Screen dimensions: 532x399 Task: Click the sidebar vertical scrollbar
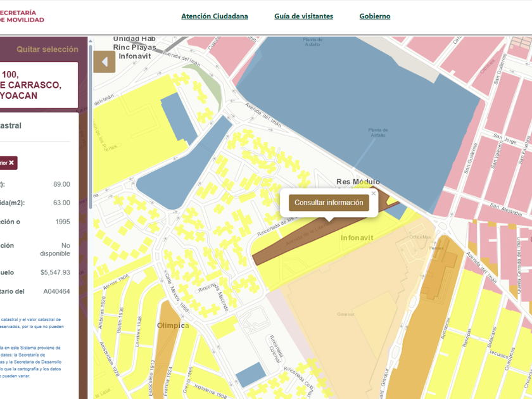click(90, 127)
